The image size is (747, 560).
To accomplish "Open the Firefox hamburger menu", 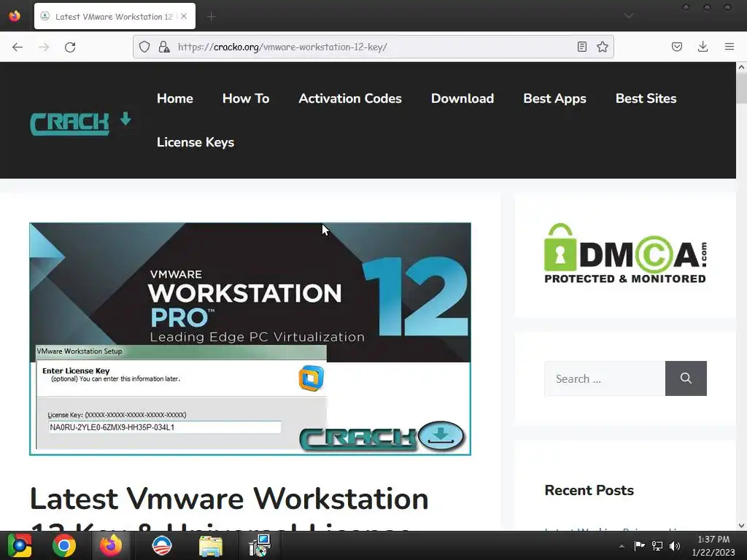I will [729, 47].
